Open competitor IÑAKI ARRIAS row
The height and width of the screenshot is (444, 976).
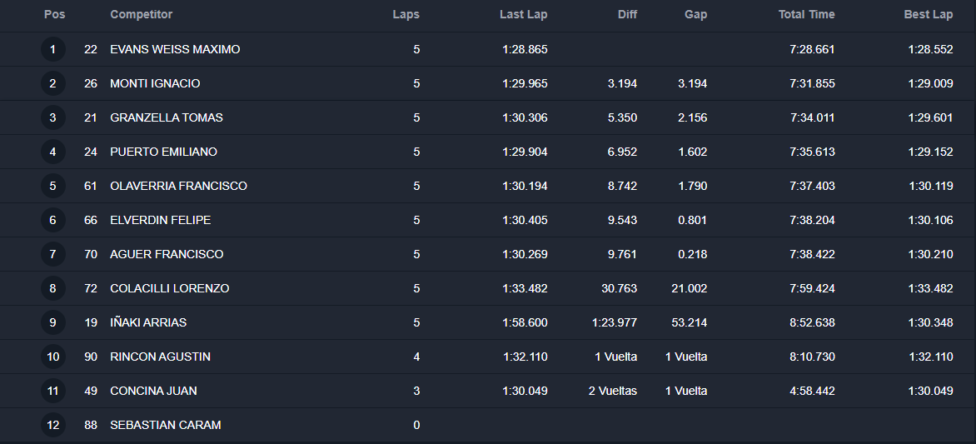pos(488,323)
